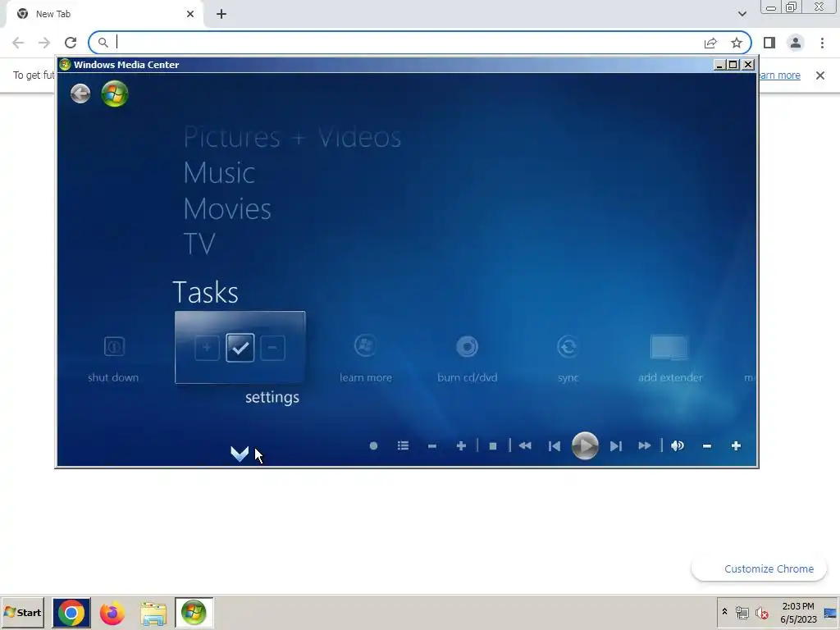Open the Windows Start button
Screen dimensions: 840x630
22,612
